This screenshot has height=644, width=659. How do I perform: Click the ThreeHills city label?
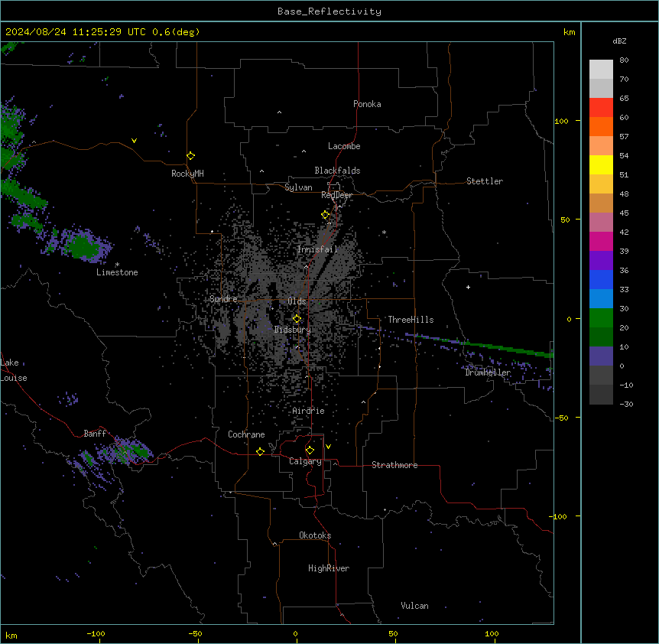pyautogui.click(x=411, y=320)
